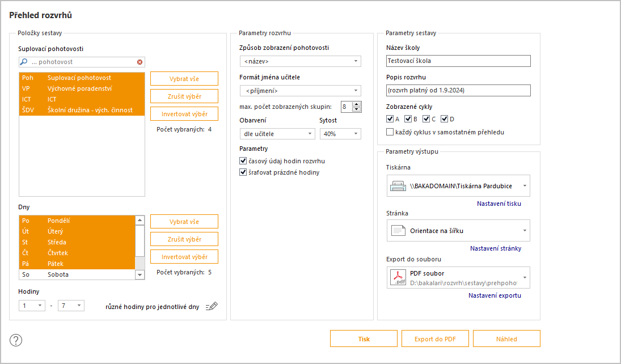Click the search magnifier icon in pohotovost filter
The image size is (621, 364).
point(24,62)
